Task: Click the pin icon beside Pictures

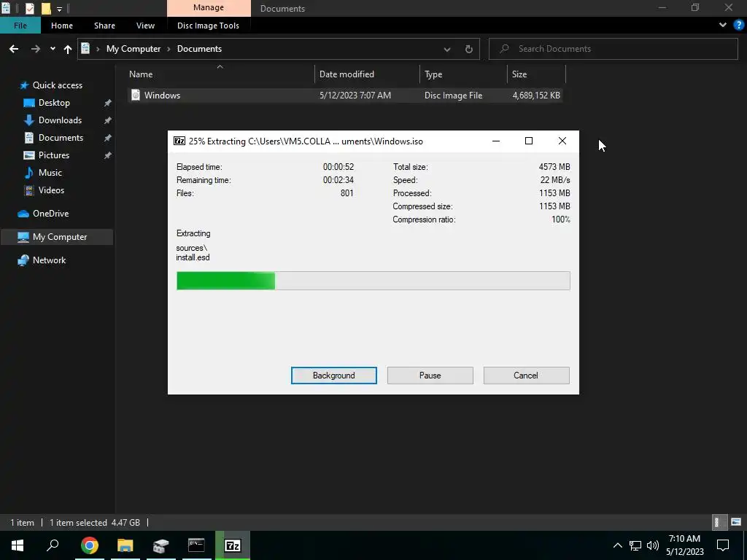Action: (108, 155)
